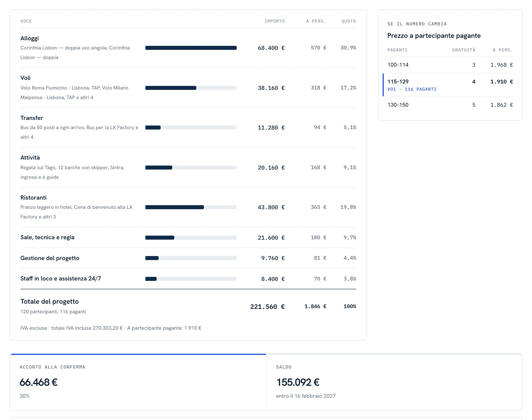
Task: Click the Alloggi row title
Action: click(29, 38)
